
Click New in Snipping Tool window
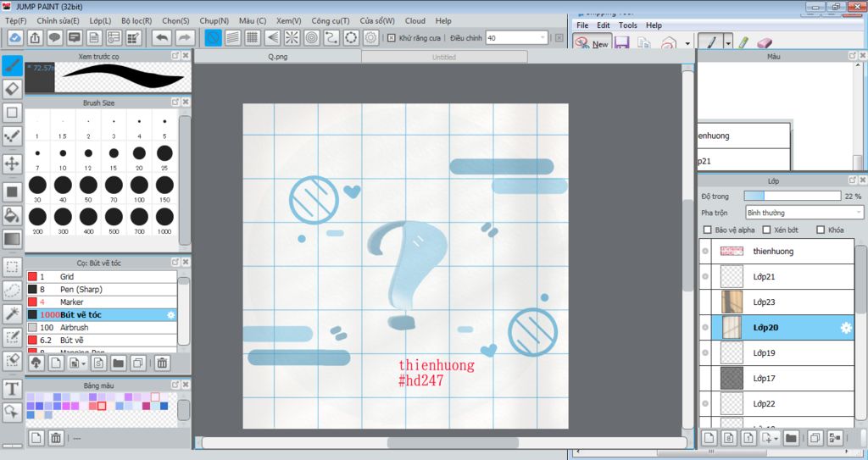pyautogui.click(x=591, y=43)
